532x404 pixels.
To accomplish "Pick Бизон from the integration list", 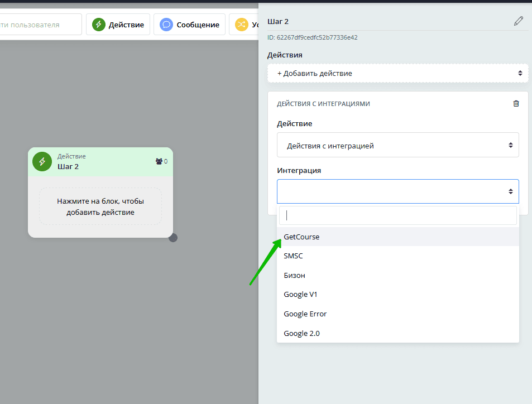I will [x=294, y=275].
